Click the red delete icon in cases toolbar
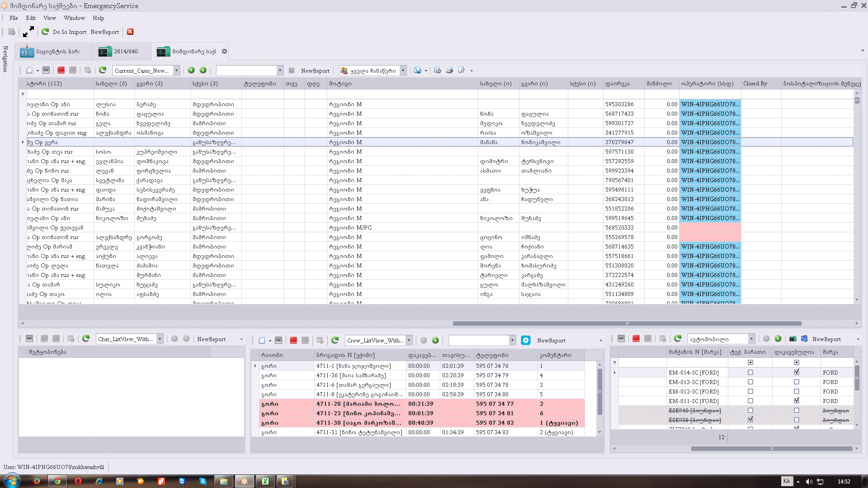The width and height of the screenshot is (868, 488). click(x=61, y=70)
